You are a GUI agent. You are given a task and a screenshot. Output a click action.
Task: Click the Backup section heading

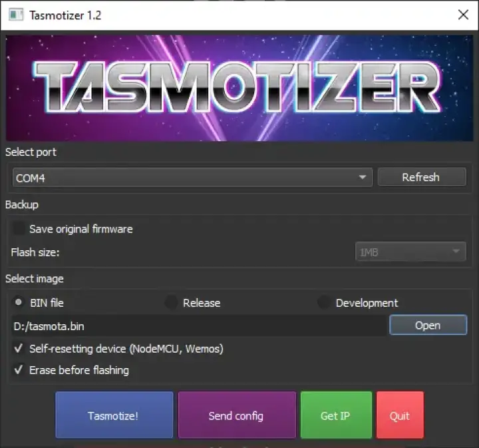coord(22,204)
